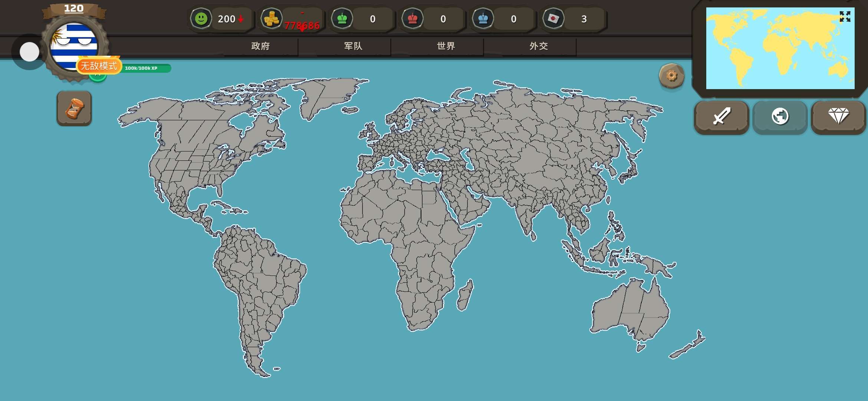Click the gold coins treasury icon

(272, 19)
